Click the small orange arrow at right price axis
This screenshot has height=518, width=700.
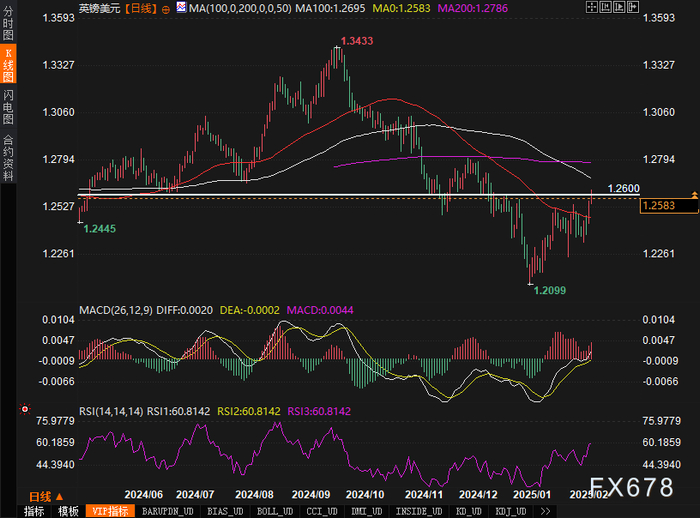694,195
